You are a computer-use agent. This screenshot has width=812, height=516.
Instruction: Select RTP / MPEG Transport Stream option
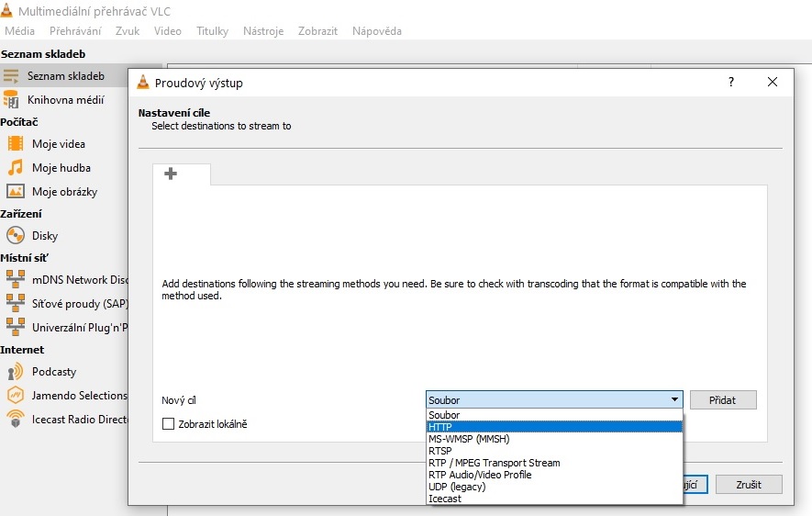554,463
